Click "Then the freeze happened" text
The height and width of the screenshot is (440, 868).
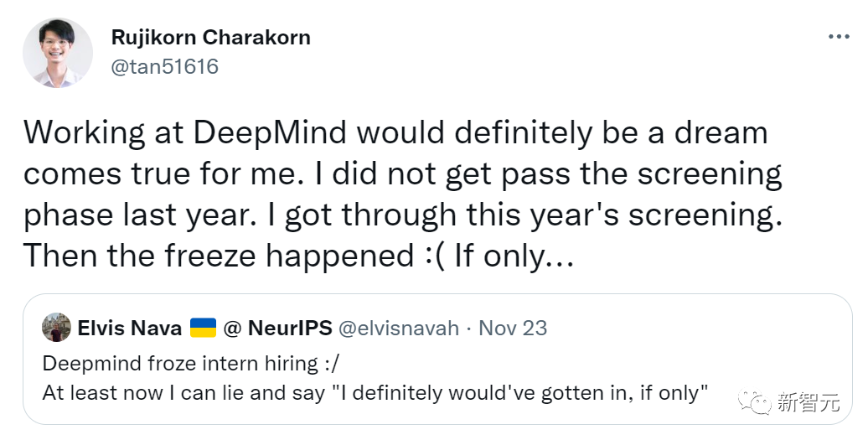click(x=222, y=256)
